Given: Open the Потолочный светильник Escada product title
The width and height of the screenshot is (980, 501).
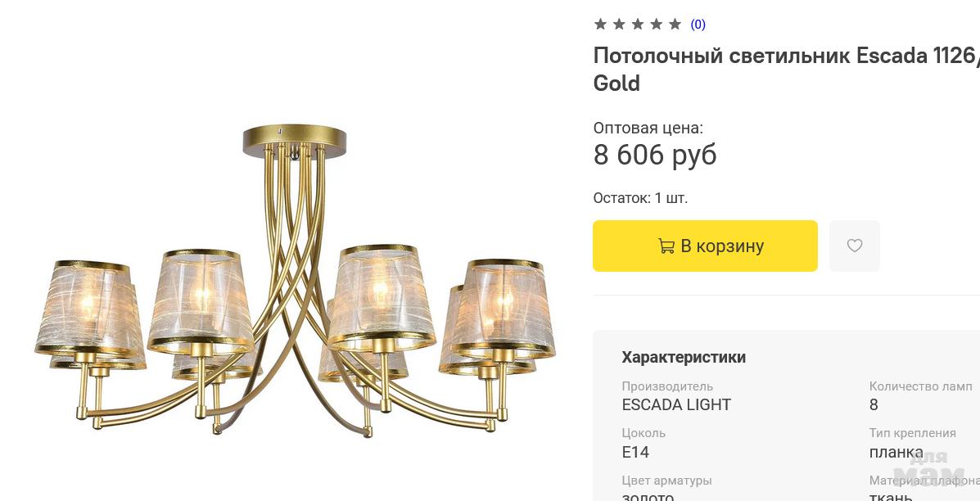Looking at the screenshot, I should click(x=786, y=69).
